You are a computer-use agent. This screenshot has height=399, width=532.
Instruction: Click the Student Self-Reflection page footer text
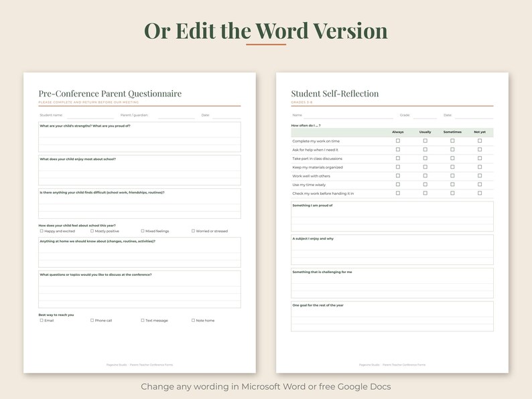point(392,365)
